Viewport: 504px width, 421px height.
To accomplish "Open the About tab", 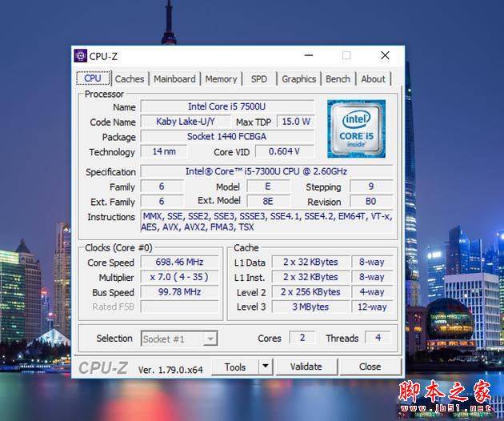I will tap(373, 78).
